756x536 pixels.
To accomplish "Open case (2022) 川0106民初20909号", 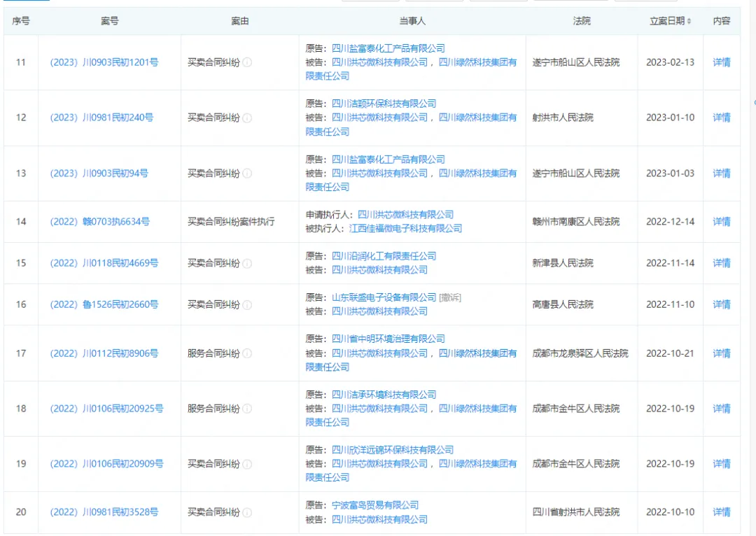I will click(106, 464).
